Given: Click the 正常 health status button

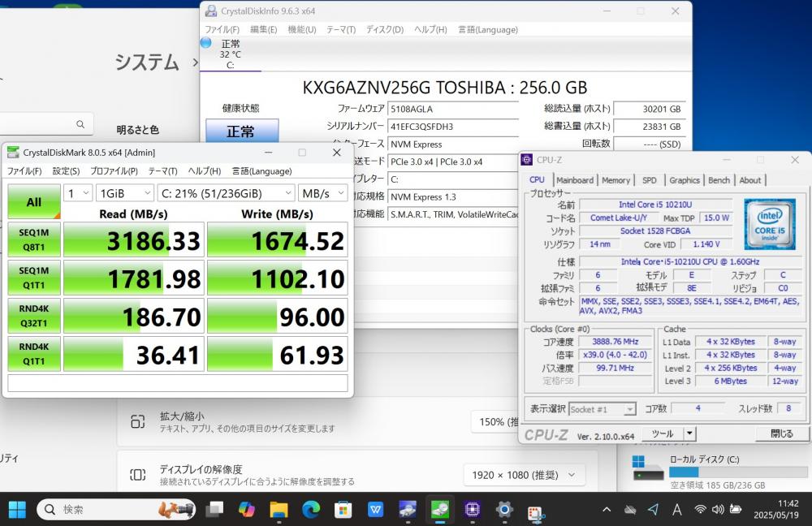Looking at the screenshot, I should coord(242,131).
